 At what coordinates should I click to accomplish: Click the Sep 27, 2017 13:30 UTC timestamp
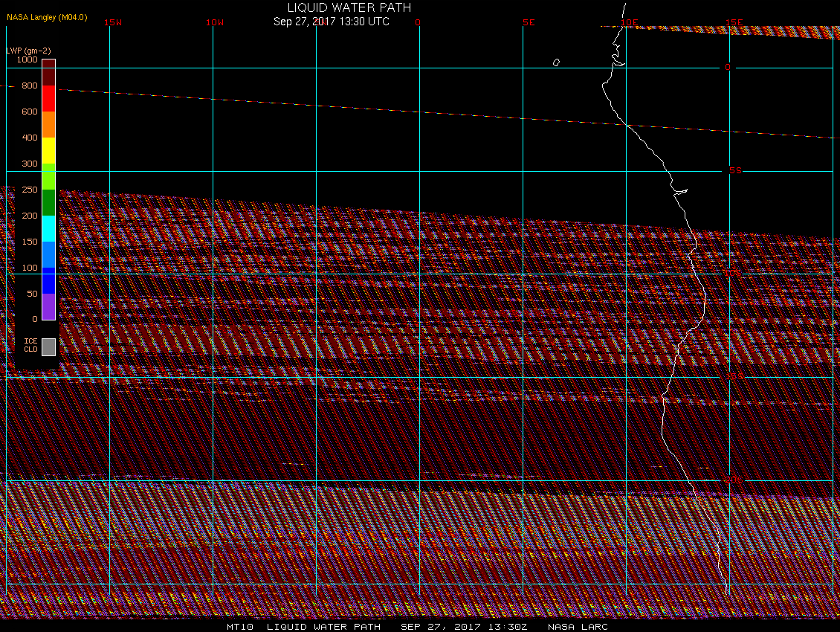pos(332,22)
